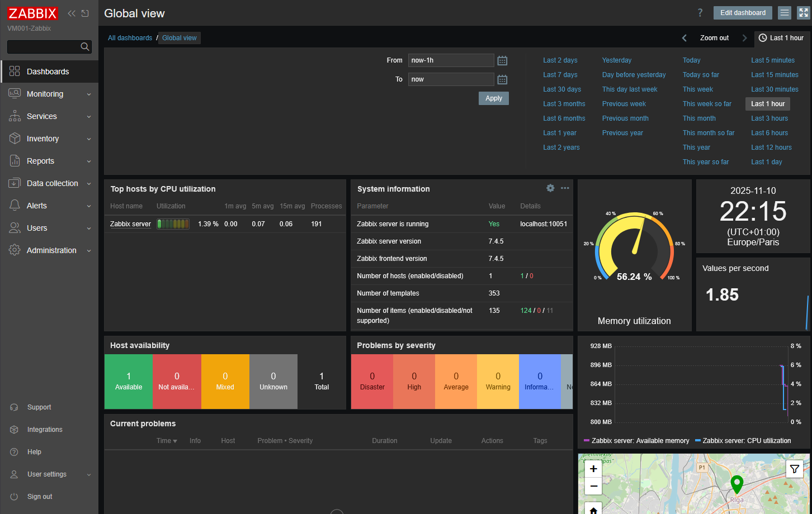Zoom in on the map
Screen dimensions: 812x514
point(593,469)
